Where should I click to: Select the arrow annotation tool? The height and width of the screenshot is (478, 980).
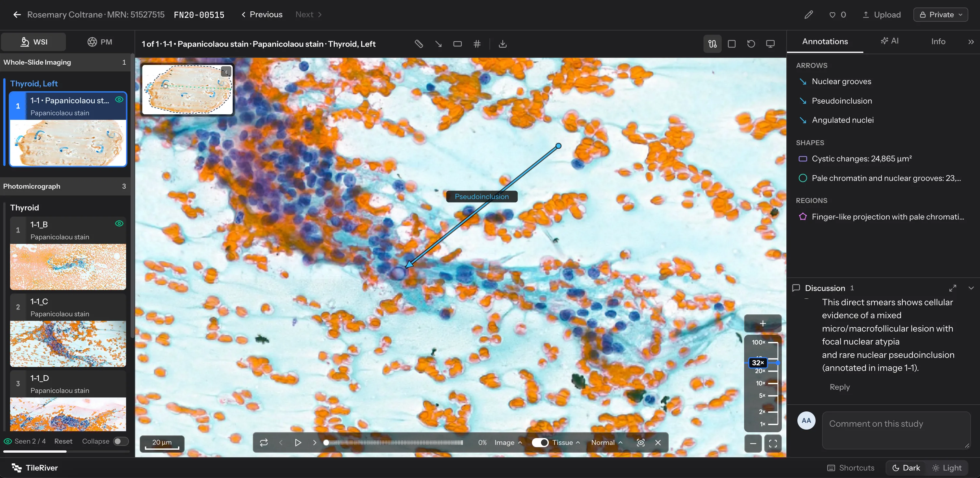pos(438,44)
